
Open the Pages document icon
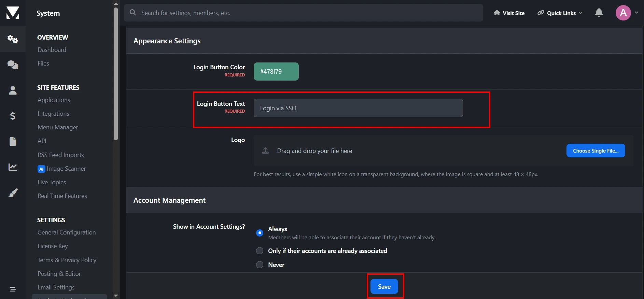13,141
